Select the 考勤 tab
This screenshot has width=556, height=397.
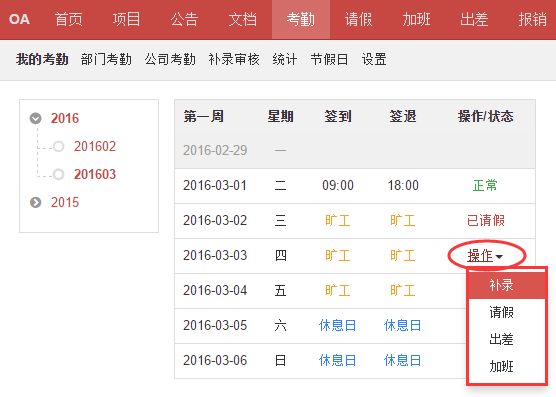click(301, 19)
